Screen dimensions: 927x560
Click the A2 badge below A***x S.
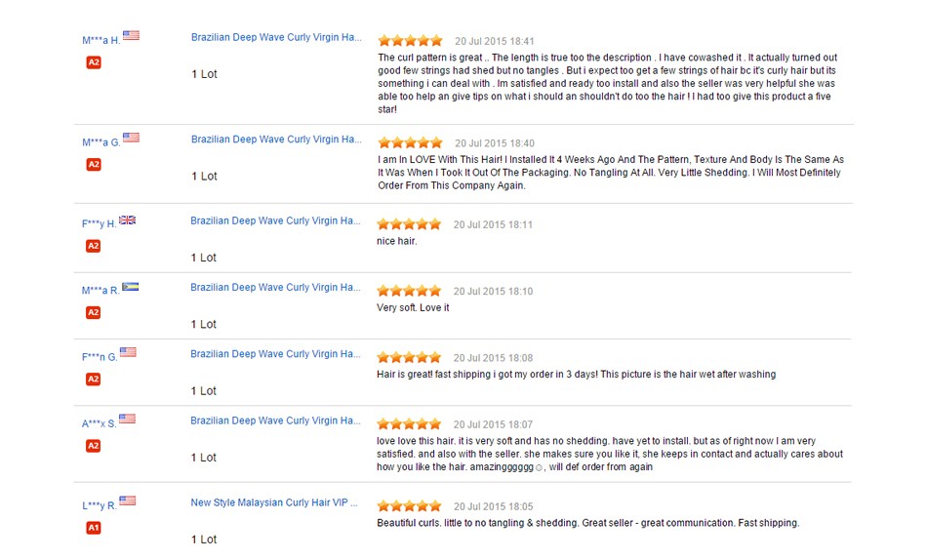[x=94, y=446]
